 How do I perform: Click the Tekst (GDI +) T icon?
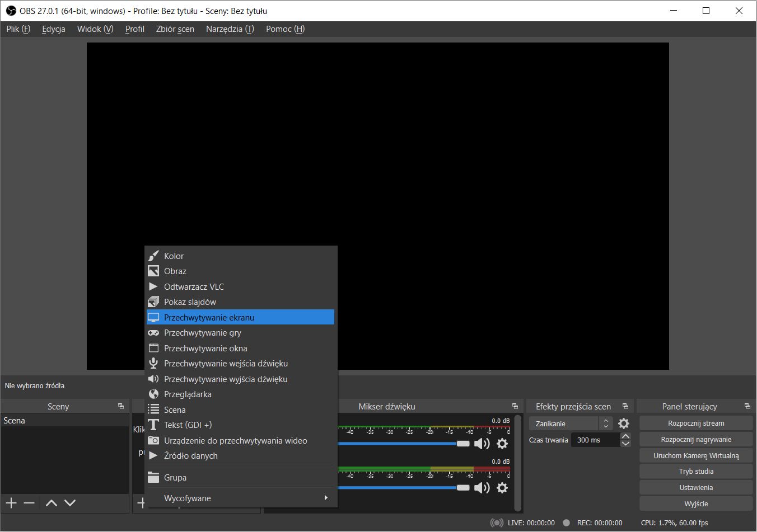[153, 425]
